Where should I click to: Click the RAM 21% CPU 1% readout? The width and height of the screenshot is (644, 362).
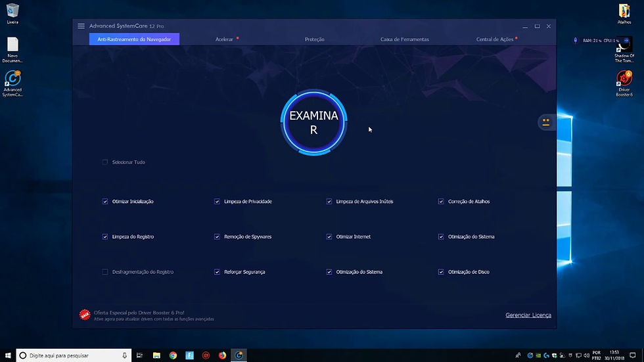click(x=601, y=41)
